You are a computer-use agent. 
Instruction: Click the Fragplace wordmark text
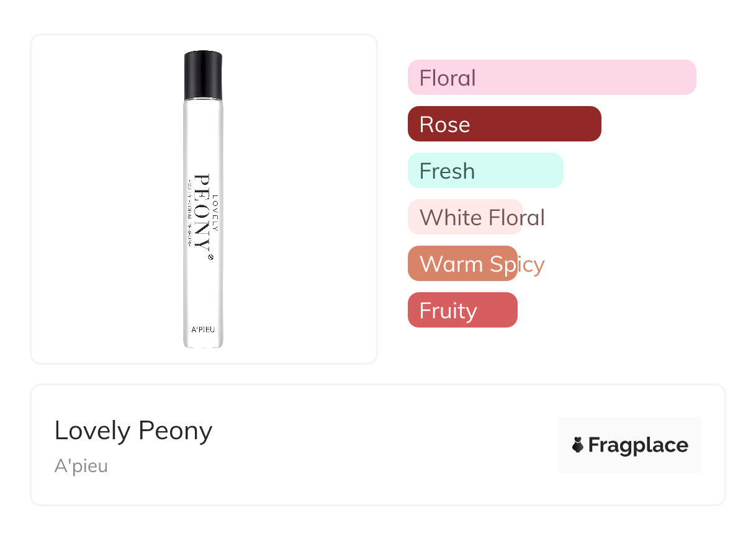638,445
